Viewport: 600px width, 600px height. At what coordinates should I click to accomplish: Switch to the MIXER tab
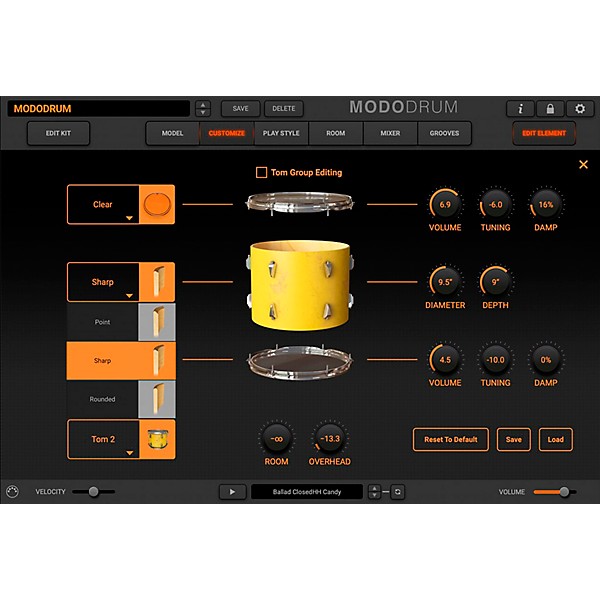[390, 133]
